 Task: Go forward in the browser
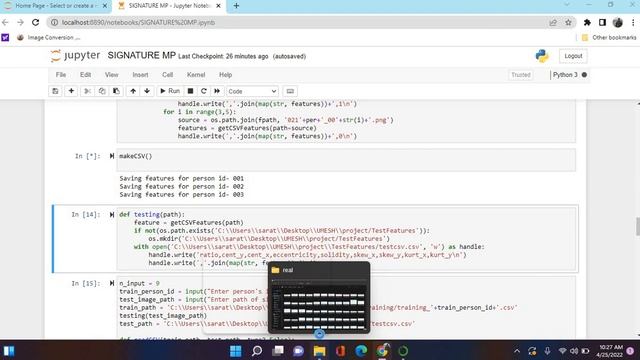point(20,22)
